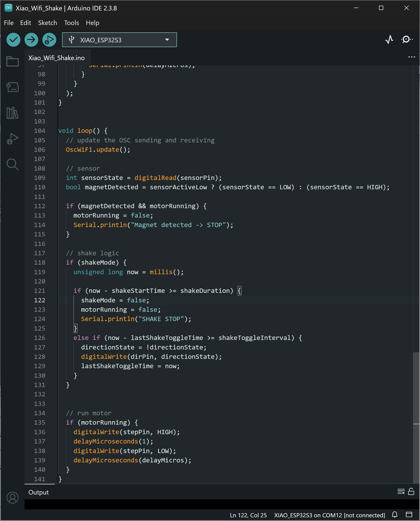Click the Upload arrow button

31,40
